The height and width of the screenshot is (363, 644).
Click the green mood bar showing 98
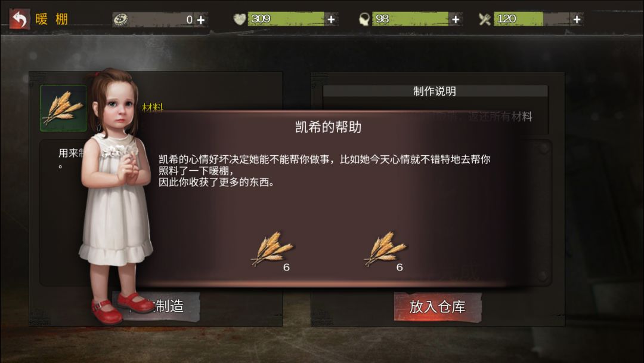tap(410, 19)
